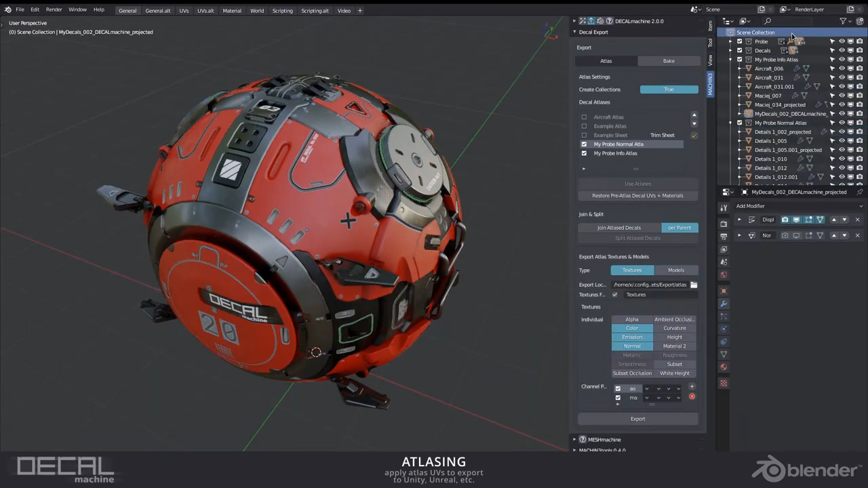Click the Export button
The image size is (868, 488).
tap(637, 419)
